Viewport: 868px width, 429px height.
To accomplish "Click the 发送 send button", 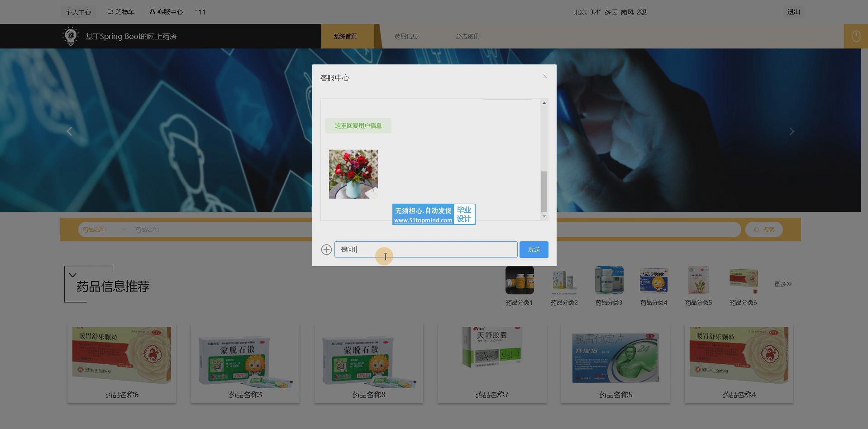I will tap(534, 249).
